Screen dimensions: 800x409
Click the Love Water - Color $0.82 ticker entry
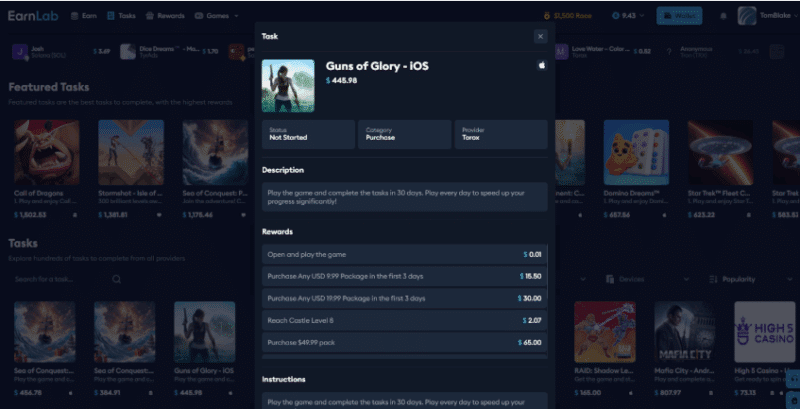click(x=603, y=52)
